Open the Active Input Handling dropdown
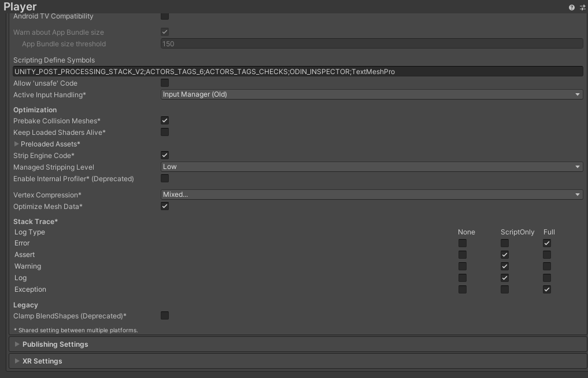 [x=372, y=94]
